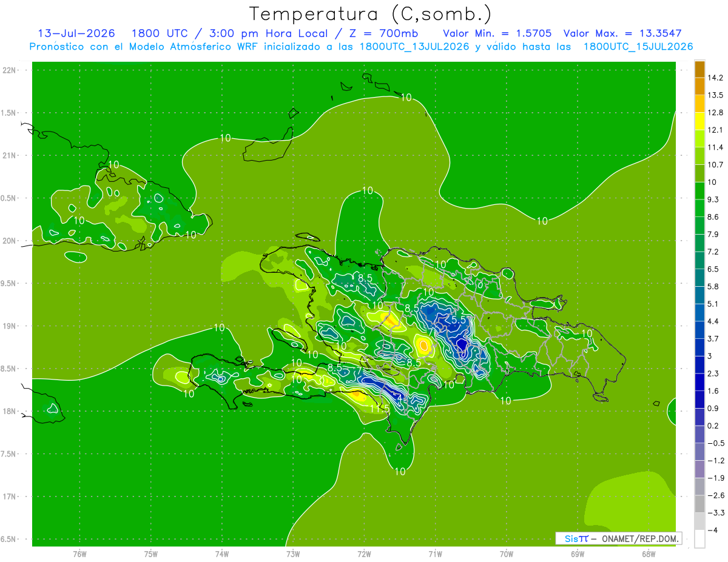
Task: Click the dark orange swatch above 14.2
Action: [699, 69]
